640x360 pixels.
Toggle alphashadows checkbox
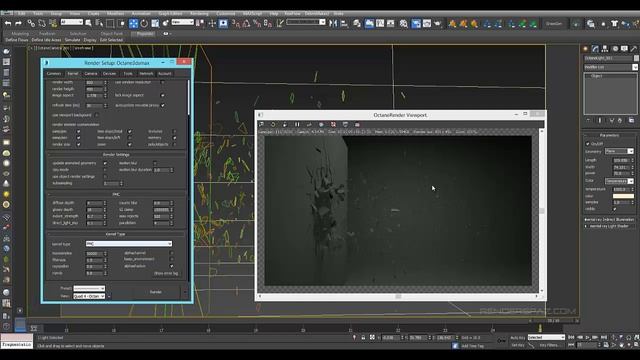click(x=171, y=266)
